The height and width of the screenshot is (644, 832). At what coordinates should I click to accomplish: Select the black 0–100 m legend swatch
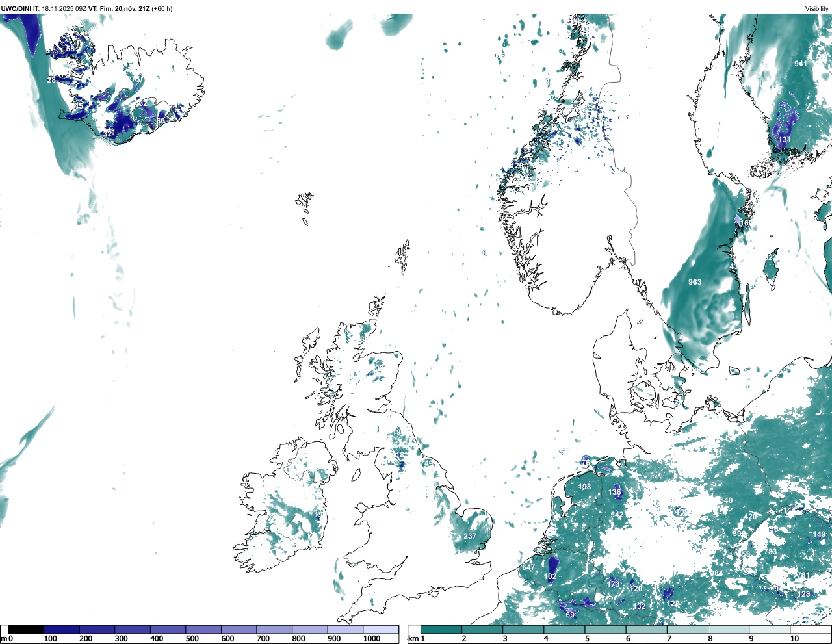[x=26, y=629]
